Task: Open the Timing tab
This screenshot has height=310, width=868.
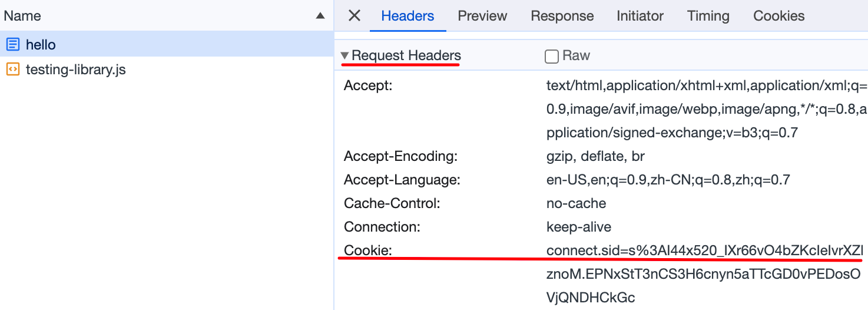Action: click(708, 16)
